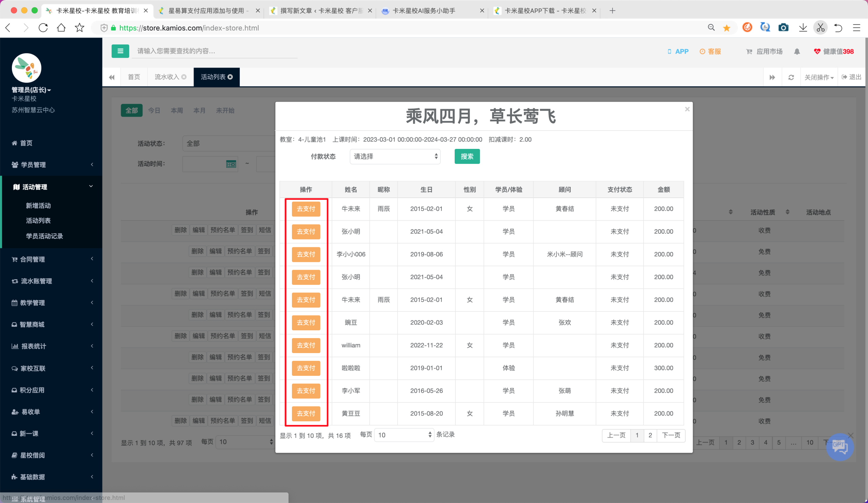Viewport: 868px width, 503px height.
Task: Collapse the 活动管理 sidebar menu
Action: tap(51, 187)
